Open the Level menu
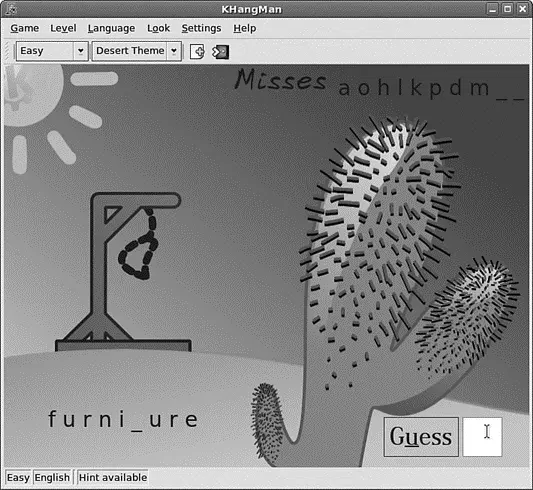This screenshot has width=533, height=490. coord(63,28)
